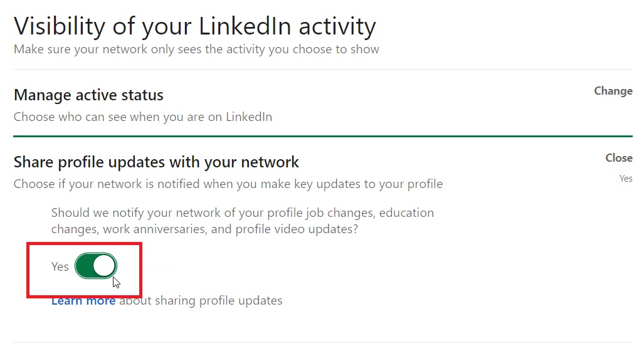Click 'Choose who can see when you are on LinkedIn'
This screenshot has height=346, width=644.
coord(142,117)
